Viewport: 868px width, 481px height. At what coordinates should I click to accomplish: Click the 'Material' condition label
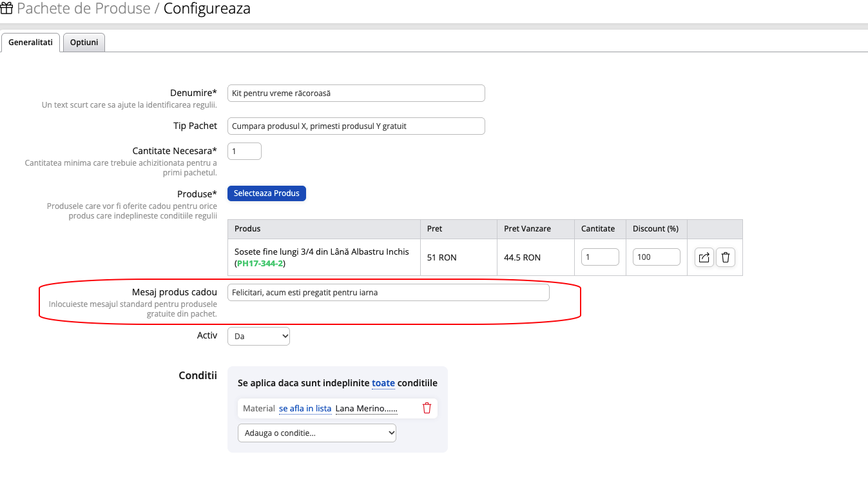[259, 408]
